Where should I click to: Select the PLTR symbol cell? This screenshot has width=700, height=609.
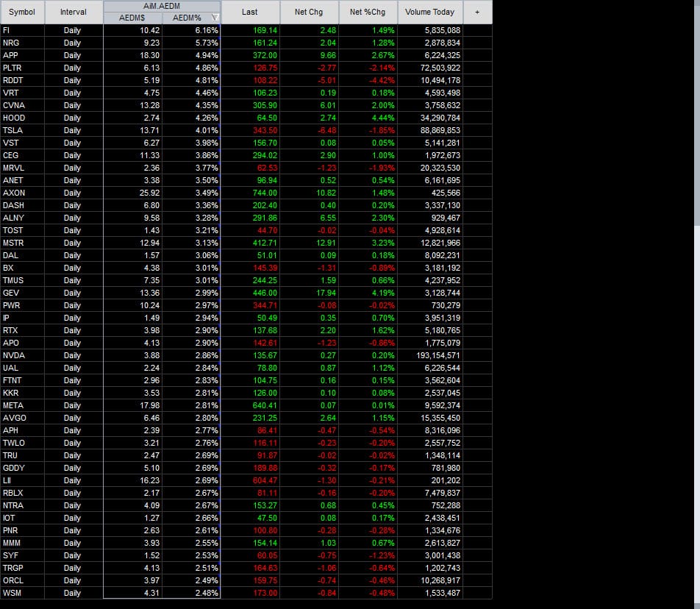(x=22, y=68)
